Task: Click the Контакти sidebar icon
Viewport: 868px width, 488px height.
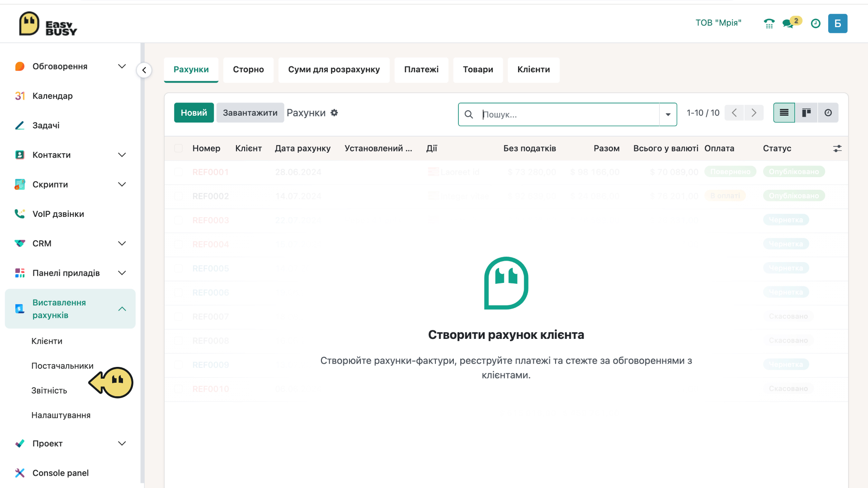Action: (20, 155)
